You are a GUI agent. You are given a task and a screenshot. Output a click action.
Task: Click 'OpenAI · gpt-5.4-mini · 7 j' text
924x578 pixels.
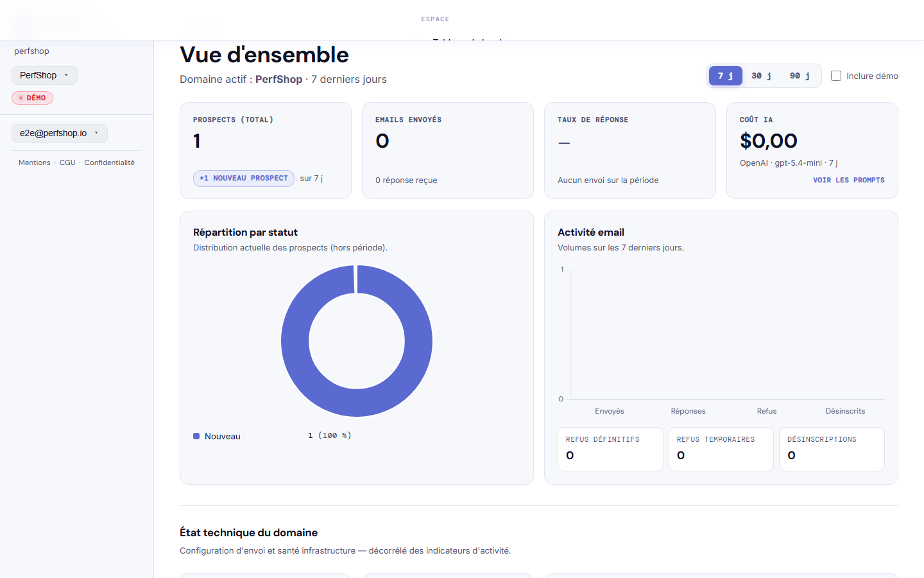click(789, 163)
